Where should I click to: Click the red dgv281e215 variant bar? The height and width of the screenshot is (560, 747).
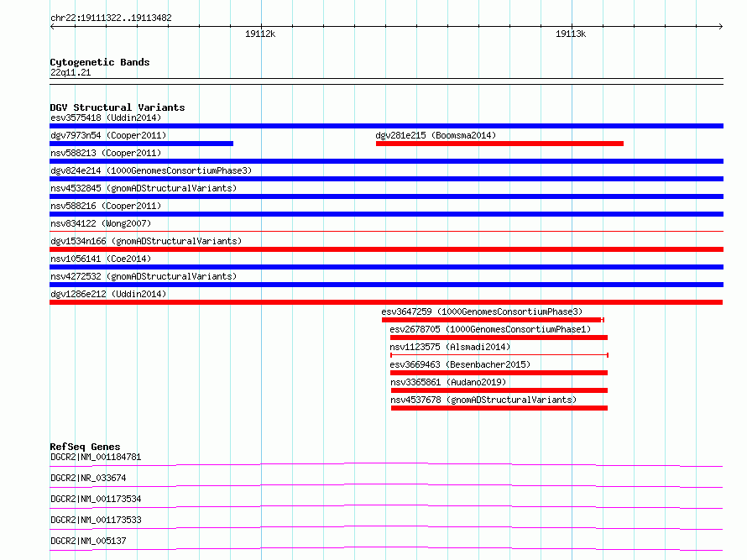(499, 144)
